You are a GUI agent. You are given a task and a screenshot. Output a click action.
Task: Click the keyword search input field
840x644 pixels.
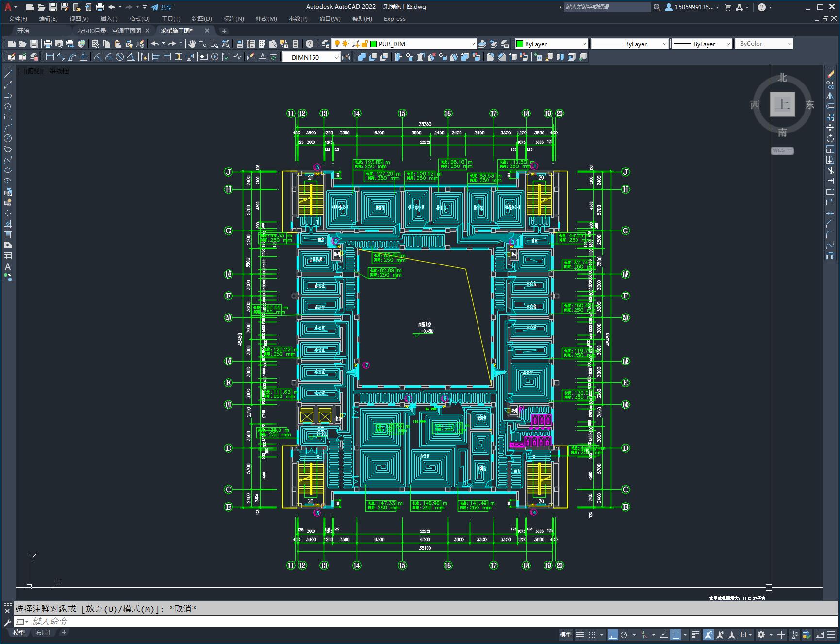point(607,7)
